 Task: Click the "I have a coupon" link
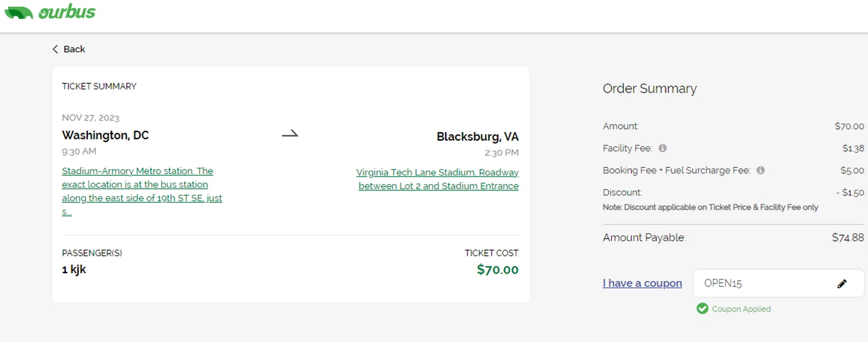tap(642, 284)
